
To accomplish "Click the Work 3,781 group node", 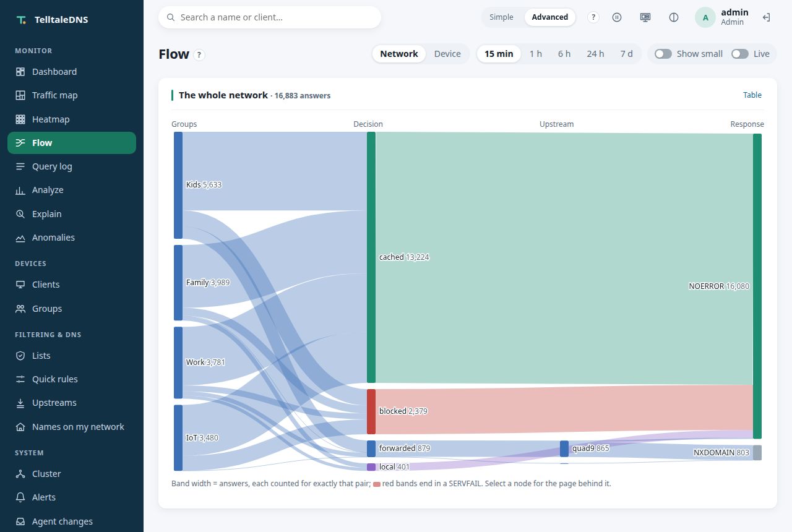I will pos(178,363).
